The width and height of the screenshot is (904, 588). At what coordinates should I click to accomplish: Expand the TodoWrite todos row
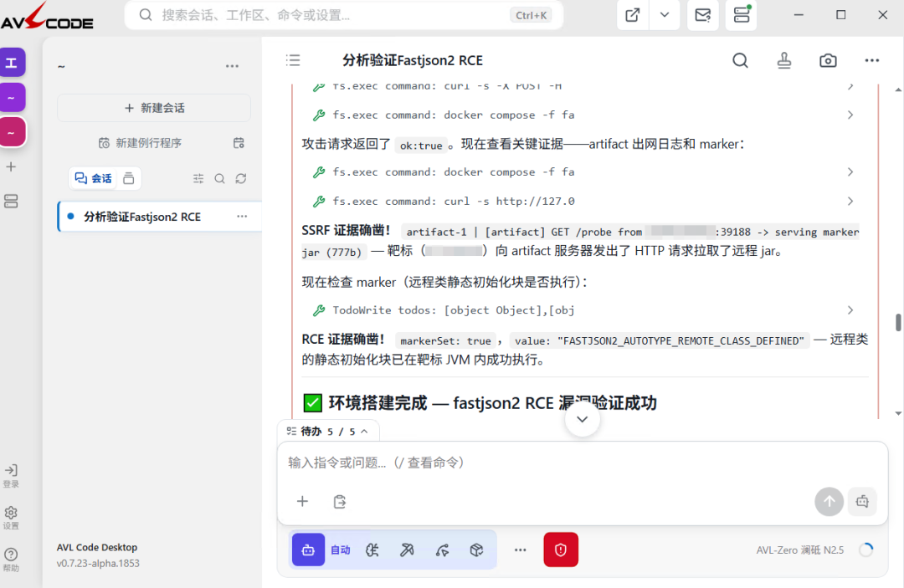[x=583, y=309]
